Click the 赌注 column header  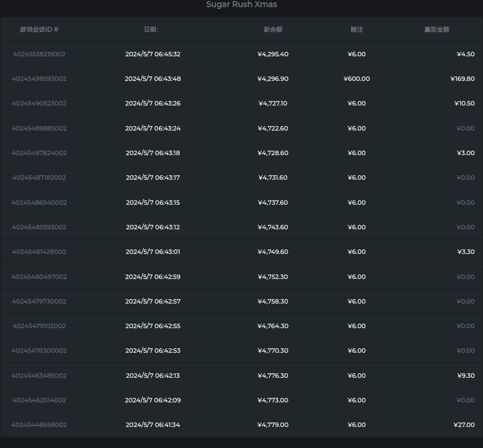tap(357, 30)
